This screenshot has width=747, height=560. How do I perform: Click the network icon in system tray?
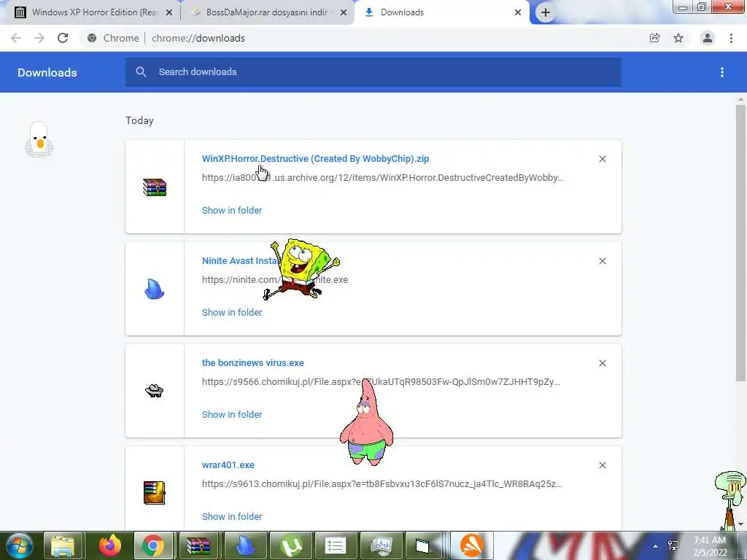click(673, 545)
